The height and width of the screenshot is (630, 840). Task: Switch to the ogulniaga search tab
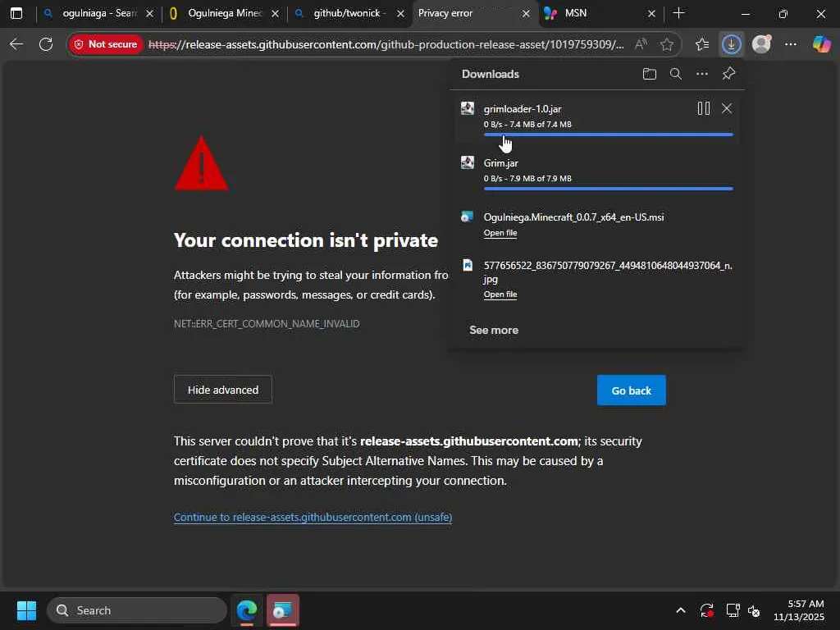[x=99, y=13]
